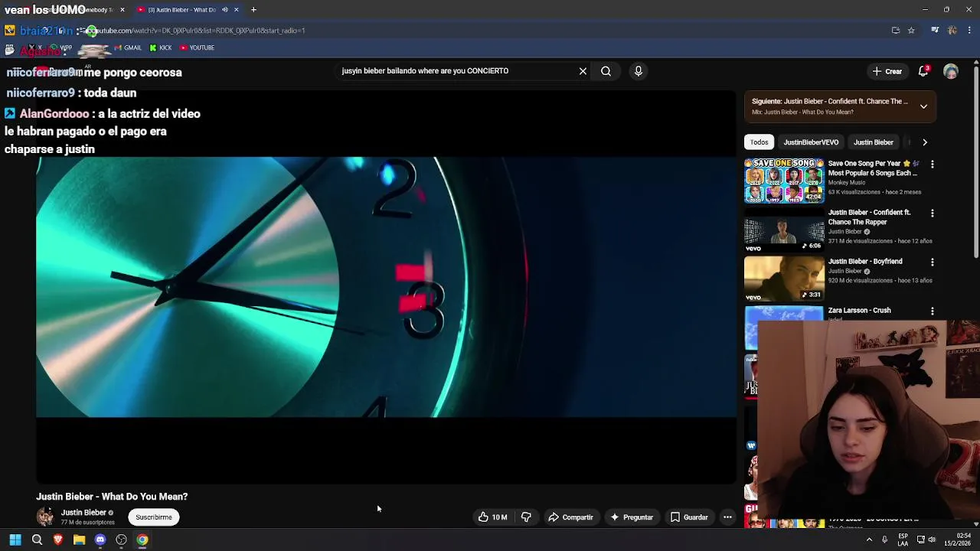Select the JustinBieberVEVO filter chip

click(811, 142)
